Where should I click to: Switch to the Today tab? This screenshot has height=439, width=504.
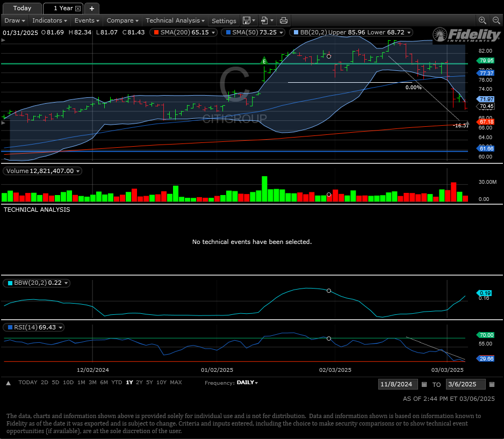22,9
